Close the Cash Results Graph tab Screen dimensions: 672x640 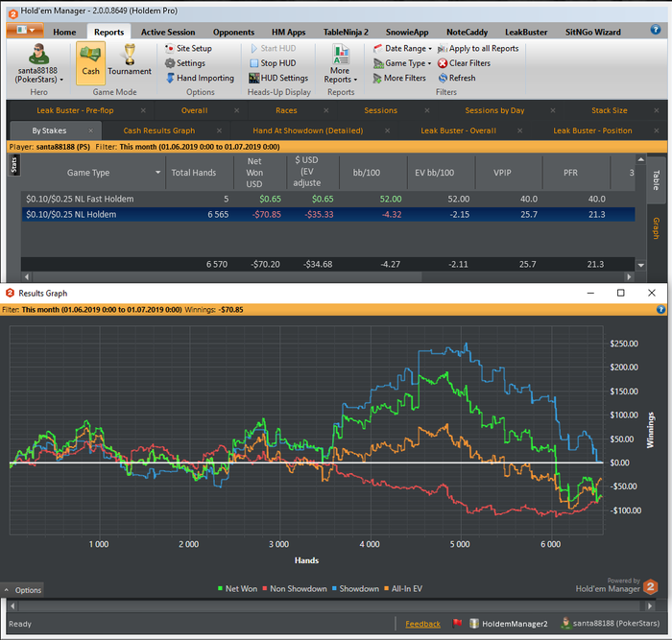(219, 130)
